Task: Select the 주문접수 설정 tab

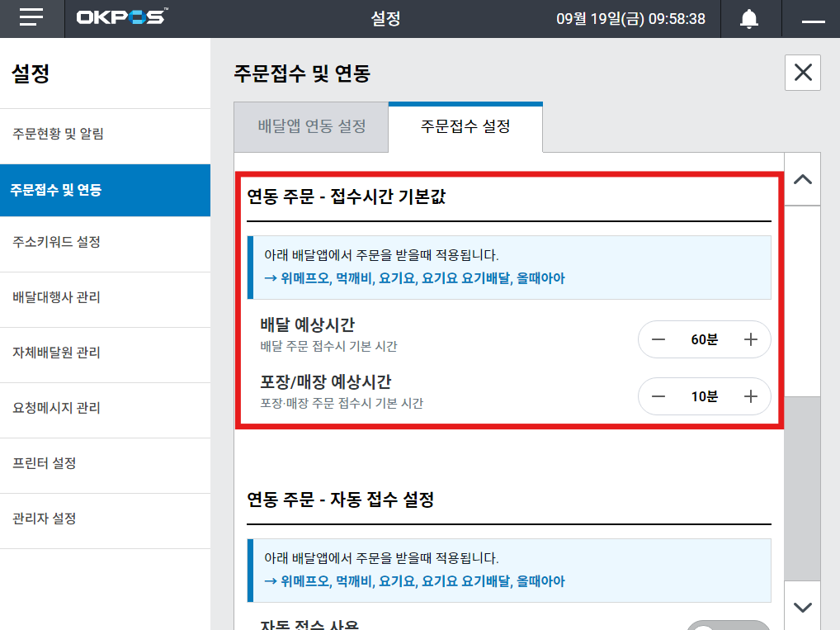Action: [465, 127]
